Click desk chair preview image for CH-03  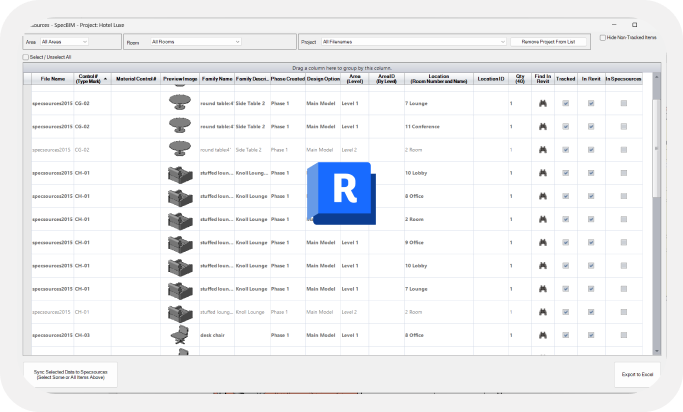pos(180,335)
